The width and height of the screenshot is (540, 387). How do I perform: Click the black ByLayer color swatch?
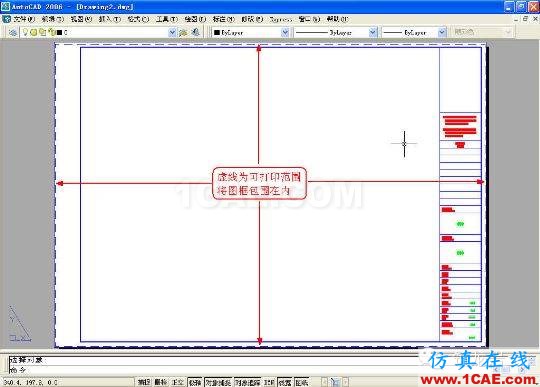coord(217,32)
